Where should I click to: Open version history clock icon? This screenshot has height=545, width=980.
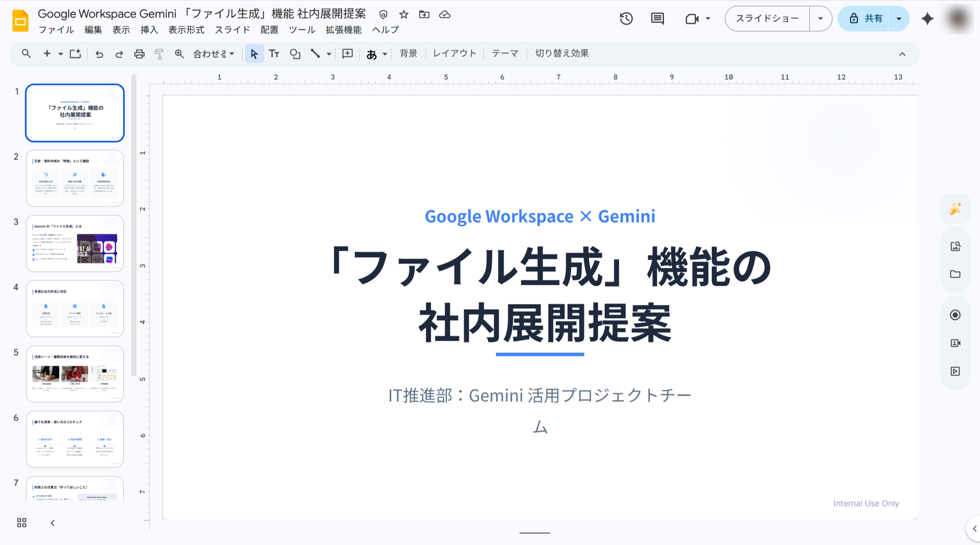[x=626, y=18]
